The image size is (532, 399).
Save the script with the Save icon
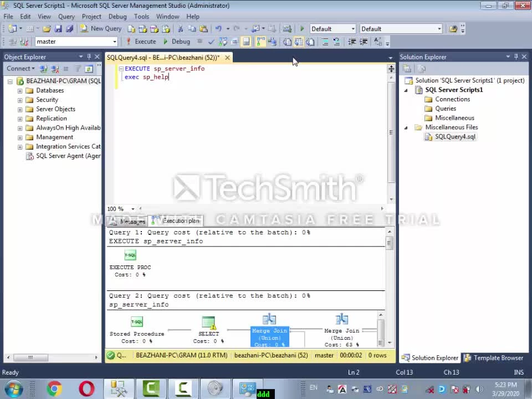click(58, 29)
